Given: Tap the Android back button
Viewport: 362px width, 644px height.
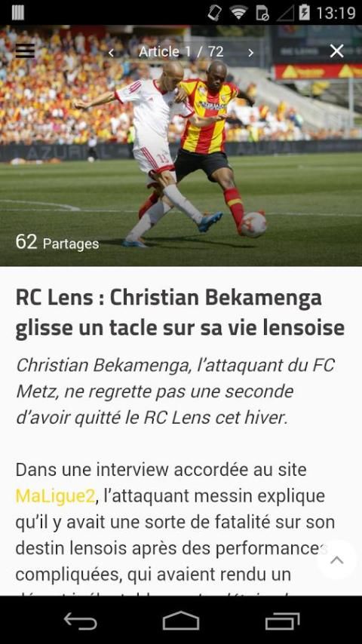Looking at the screenshot, I should click(x=80, y=621).
